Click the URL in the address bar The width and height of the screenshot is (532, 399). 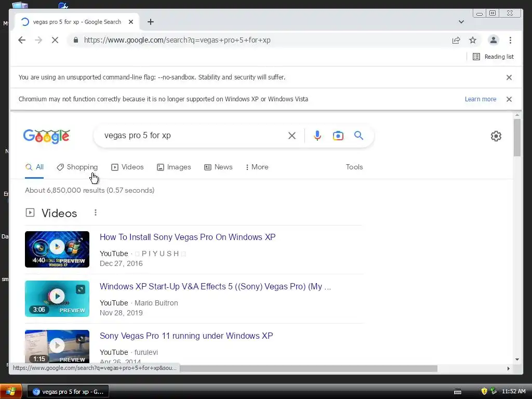click(177, 40)
